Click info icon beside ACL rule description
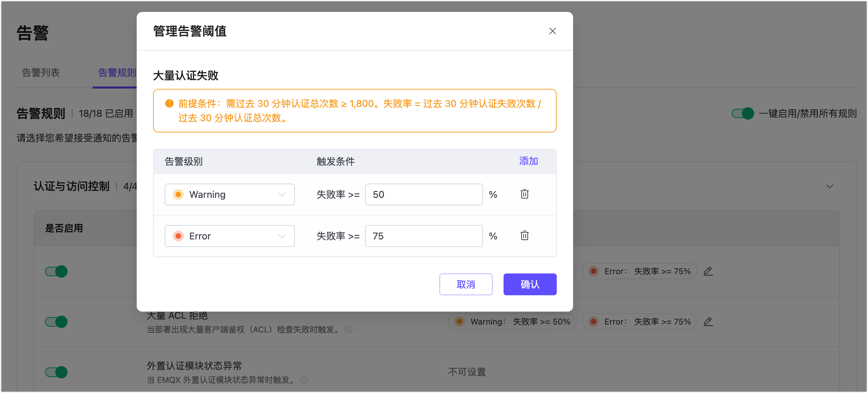868x393 pixels. pos(349,329)
